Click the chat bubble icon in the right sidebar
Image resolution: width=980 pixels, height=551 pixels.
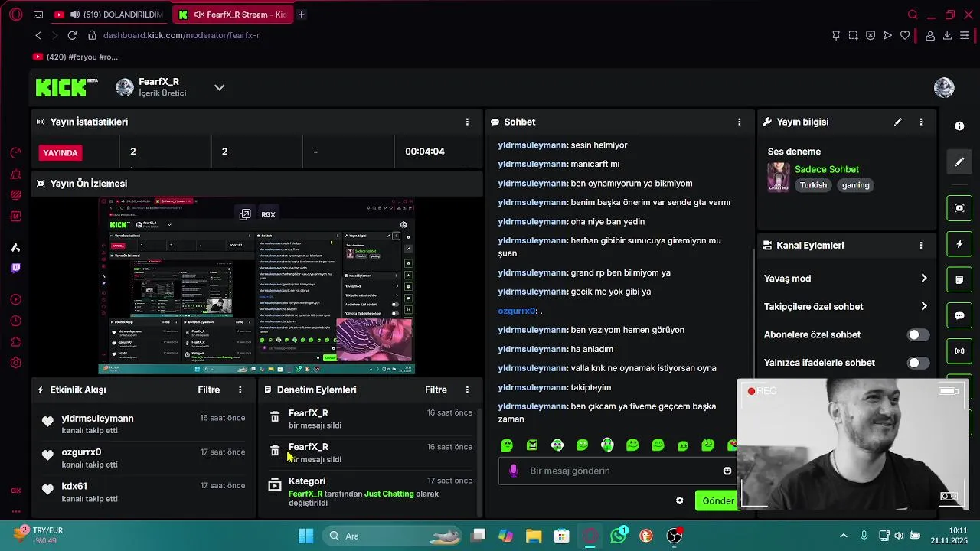(959, 315)
